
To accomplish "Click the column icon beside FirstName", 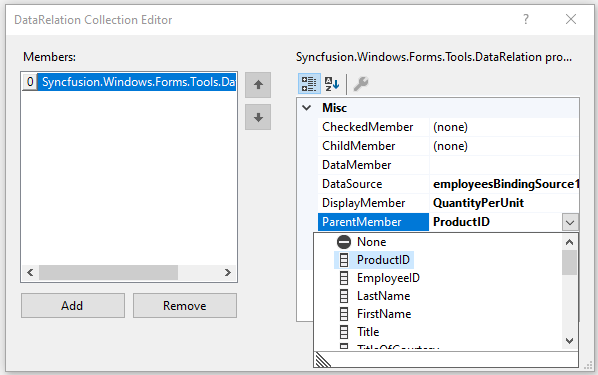I will click(344, 314).
